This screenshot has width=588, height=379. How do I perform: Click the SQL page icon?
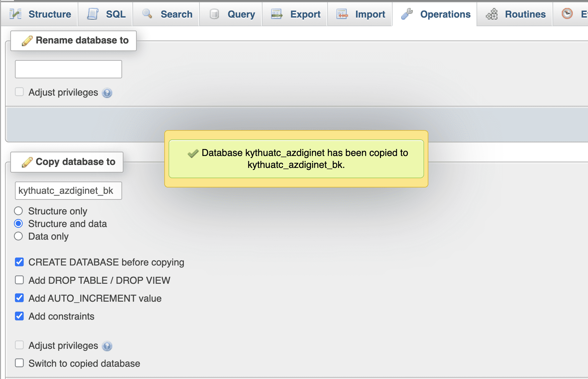[93, 14]
